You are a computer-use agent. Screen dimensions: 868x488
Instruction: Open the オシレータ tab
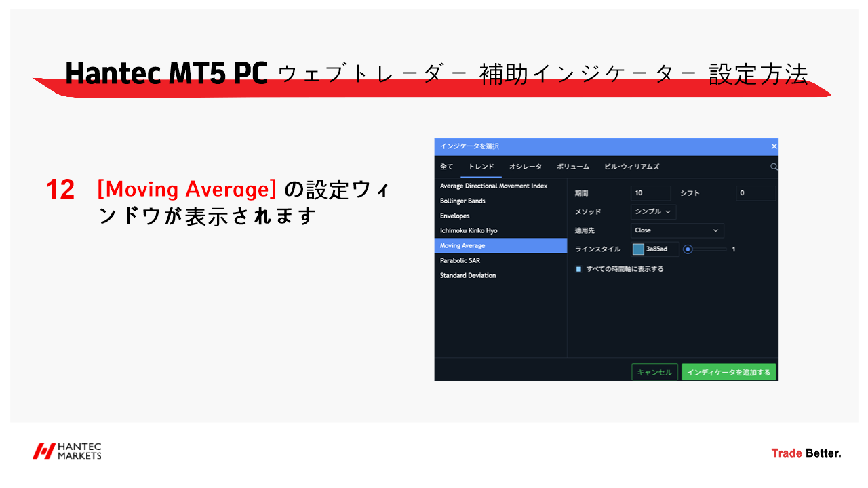[x=526, y=167]
